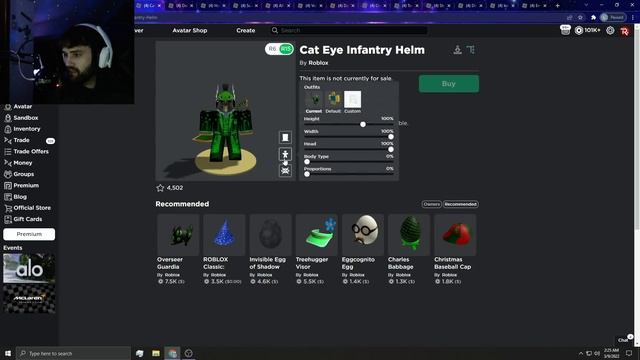Image resolution: width=640 pixels, height=360 pixels.
Task: Click the animation icon below body scale
Action: 285,171
